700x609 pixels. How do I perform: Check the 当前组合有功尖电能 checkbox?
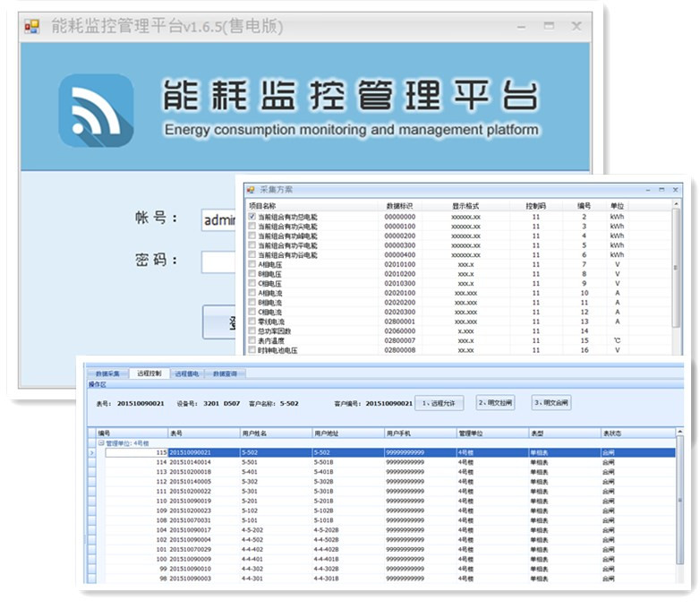click(252, 226)
